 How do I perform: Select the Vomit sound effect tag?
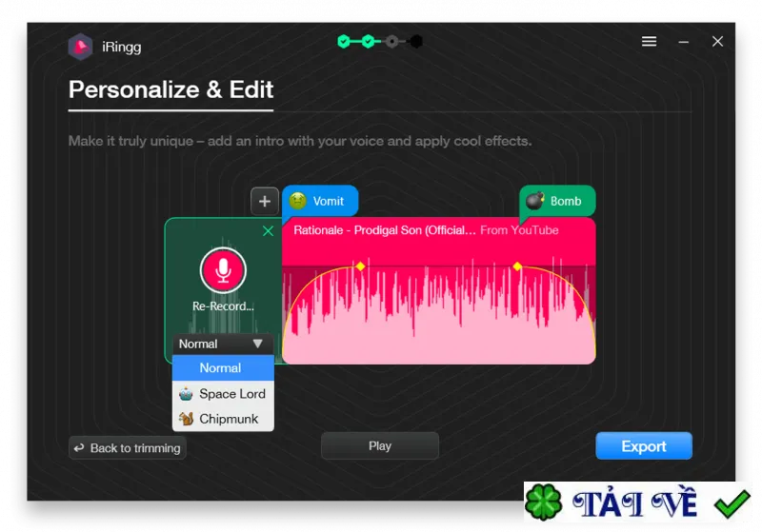pyautogui.click(x=320, y=201)
